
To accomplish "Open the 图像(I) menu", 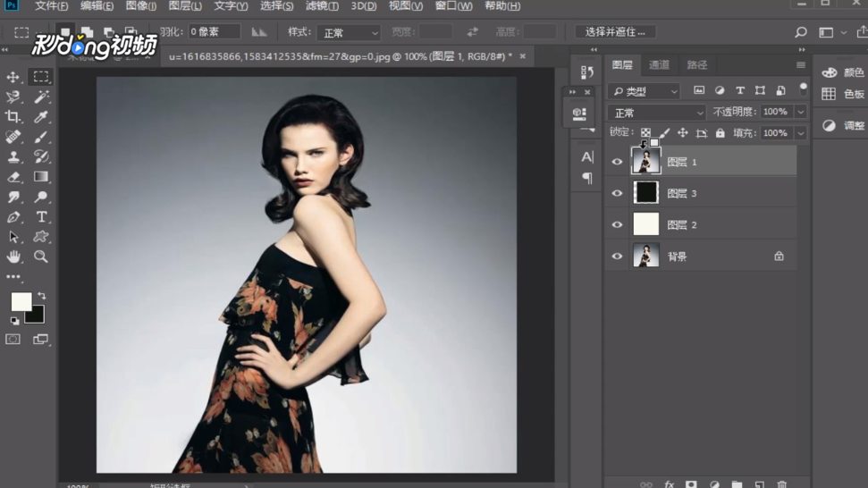I will click(x=141, y=6).
